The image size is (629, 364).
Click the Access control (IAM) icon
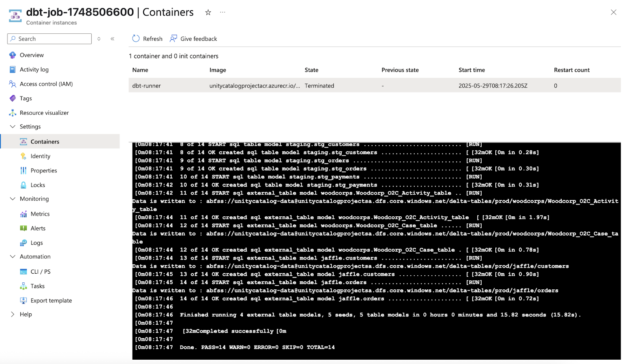click(13, 84)
